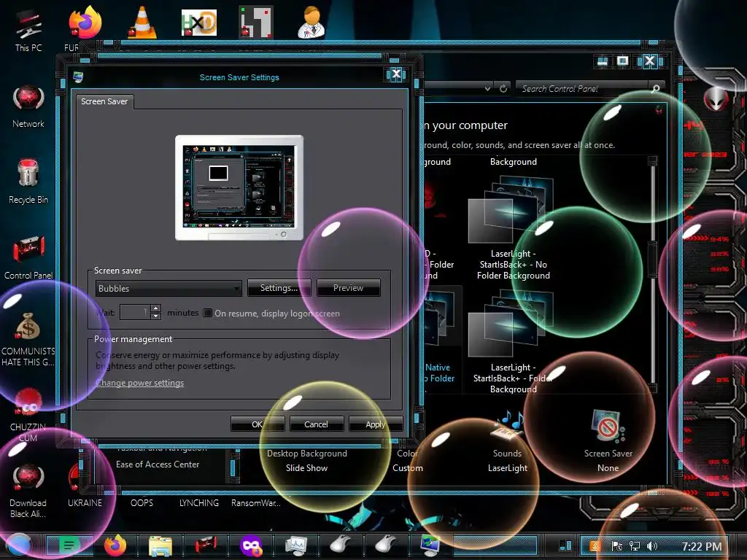
Task: Click the refresh button beside address bar
Action: tap(503, 88)
